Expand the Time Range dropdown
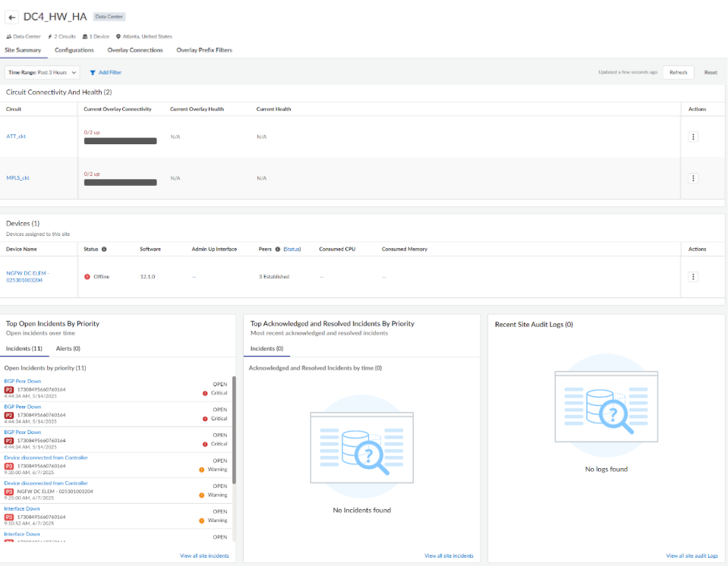This screenshot has height=566, width=728. pos(43,73)
